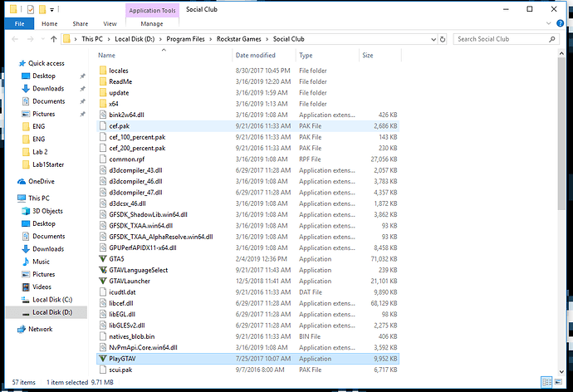
Task: Click the Videos icon in sidebar
Action: [x=26, y=287]
